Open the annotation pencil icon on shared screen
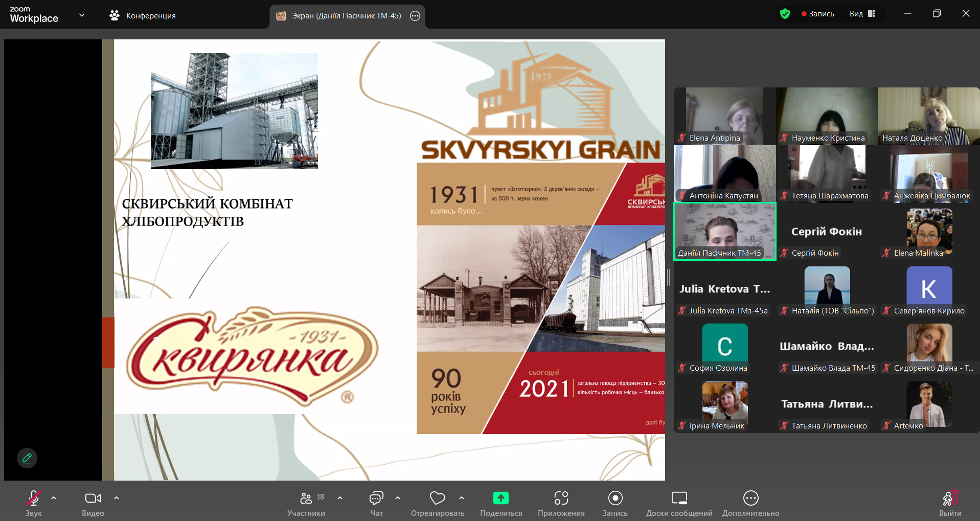The height and width of the screenshot is (521, 980). pos(27,458)
